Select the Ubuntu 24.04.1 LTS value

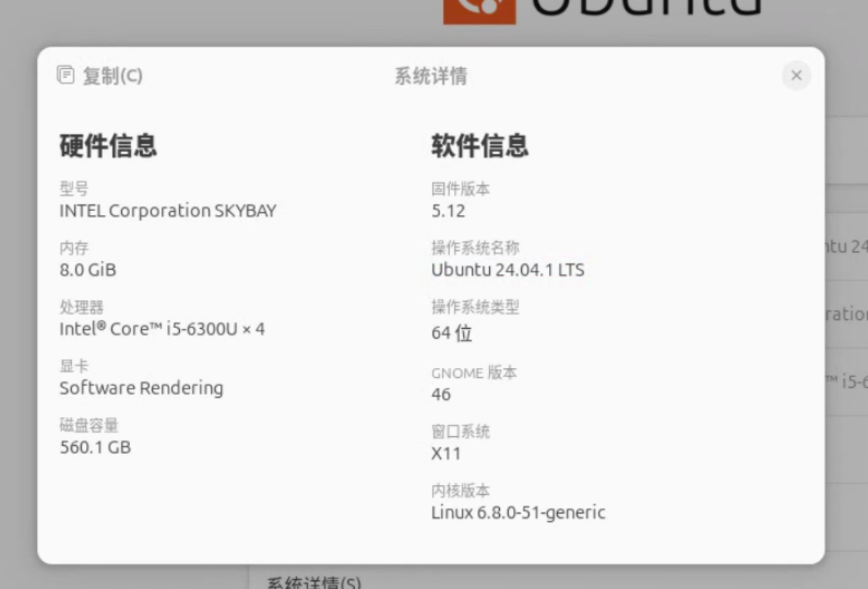click(507, 270)
